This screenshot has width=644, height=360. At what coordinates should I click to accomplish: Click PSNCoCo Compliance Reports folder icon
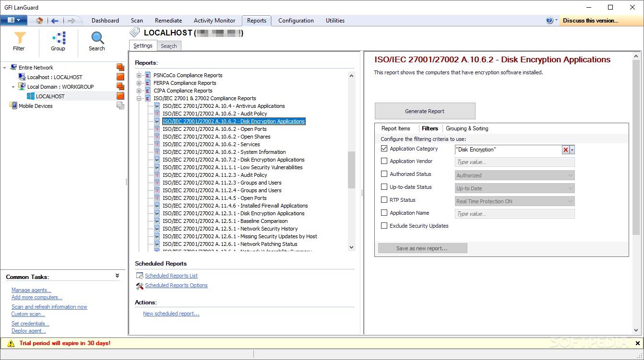148,75
